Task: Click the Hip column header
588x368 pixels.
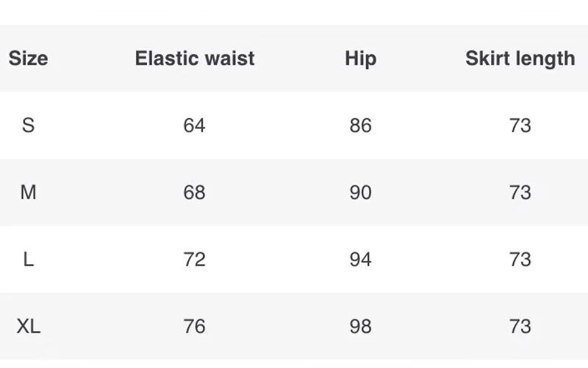Action: (360, 60)
